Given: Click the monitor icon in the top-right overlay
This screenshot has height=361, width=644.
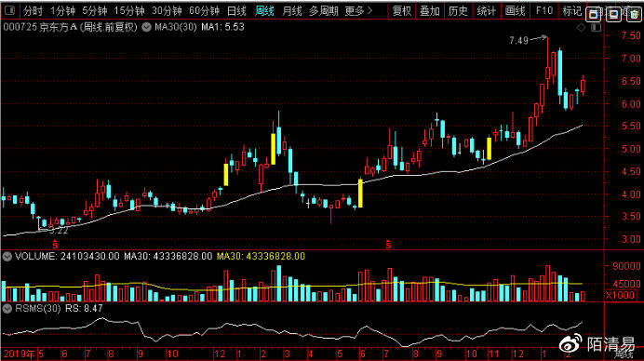Looking at the screenshot, I should pos(613,15).
